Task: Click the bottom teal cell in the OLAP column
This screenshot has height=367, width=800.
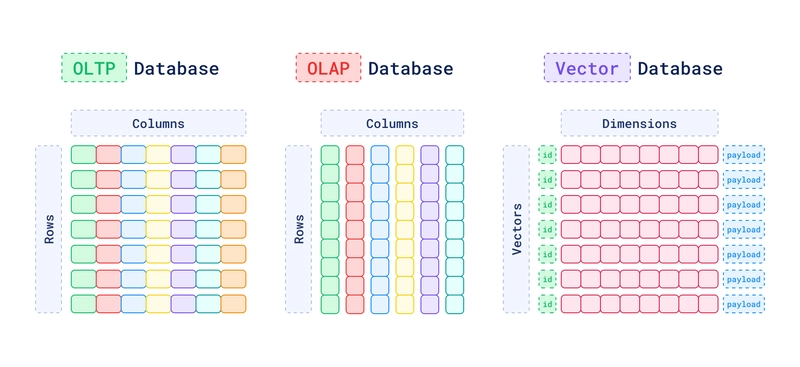Action: click(455, 304)
